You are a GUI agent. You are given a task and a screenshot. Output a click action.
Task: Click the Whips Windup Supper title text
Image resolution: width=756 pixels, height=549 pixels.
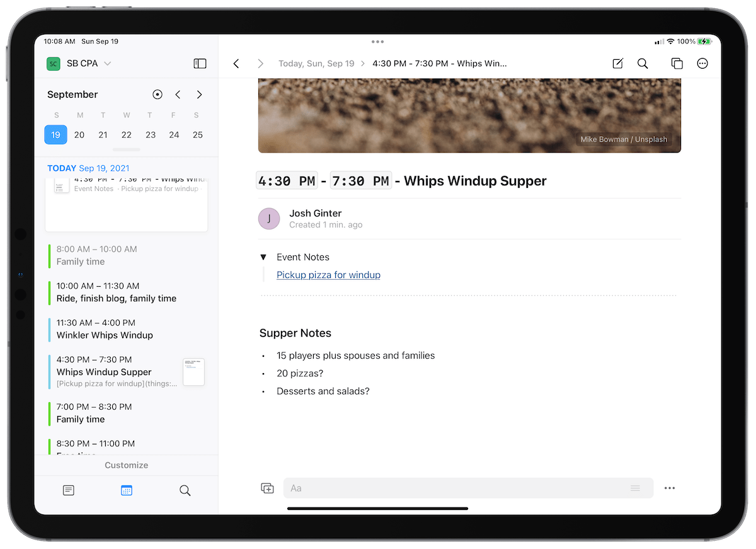tap(475, 181)
